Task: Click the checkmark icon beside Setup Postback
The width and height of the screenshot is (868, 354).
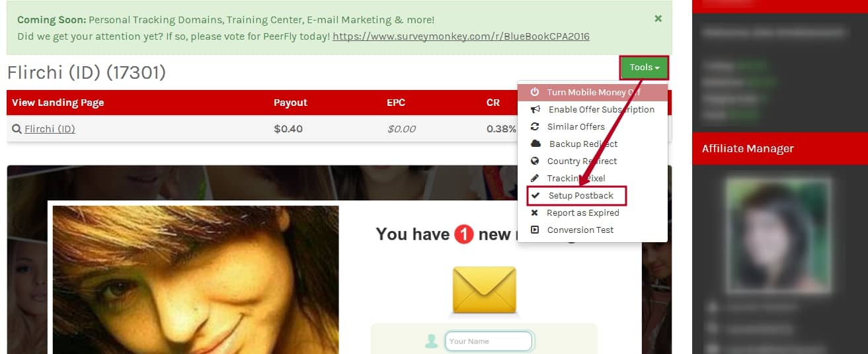Action: (535, 195)
